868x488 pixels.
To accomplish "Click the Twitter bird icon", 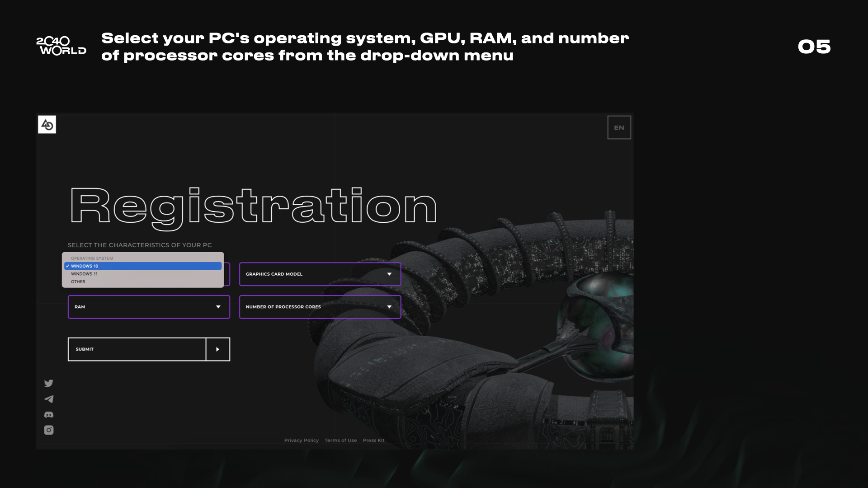I will coord(49,383).
